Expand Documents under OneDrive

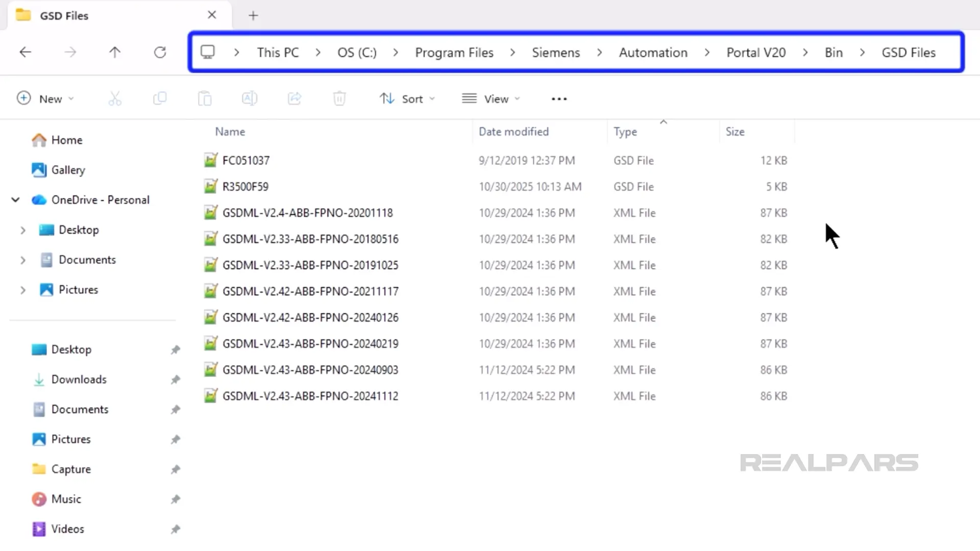(x=22, y=260)
